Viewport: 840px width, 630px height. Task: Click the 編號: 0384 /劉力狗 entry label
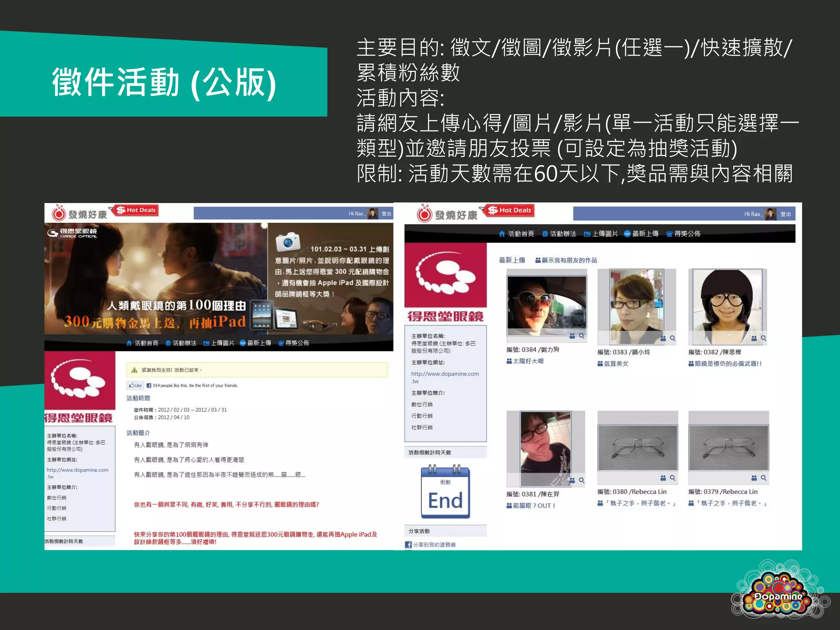[x=533, y=349]
